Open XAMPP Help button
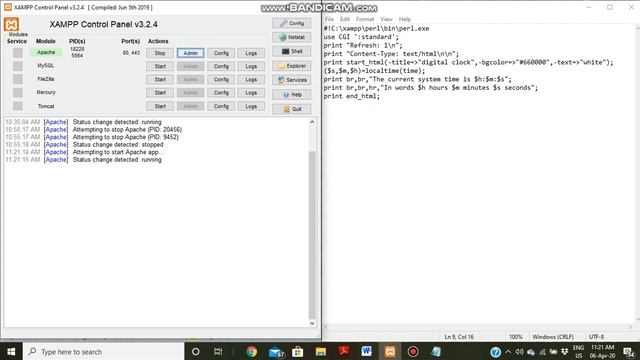The height and width of the screenshot is (360, 640). 291,95
